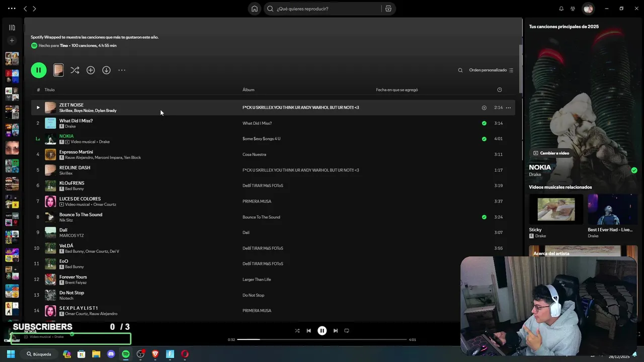Click the SEXPLAYLIST1 track title
This screenshot has height=362, width=644.
tap(79, 308)
